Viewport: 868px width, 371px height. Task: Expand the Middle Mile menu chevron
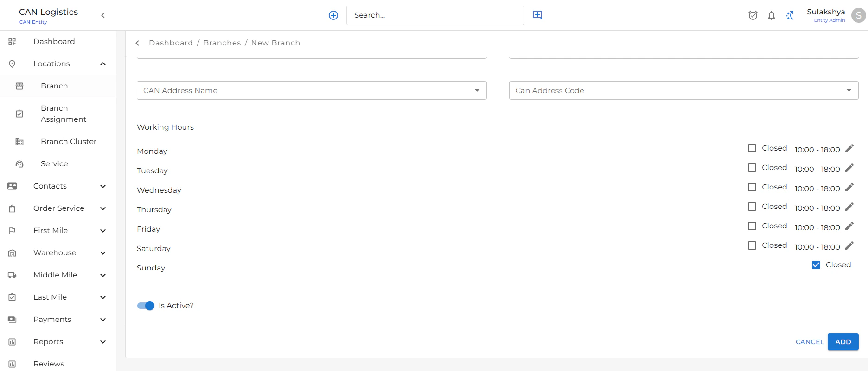(x=103, y=275)
